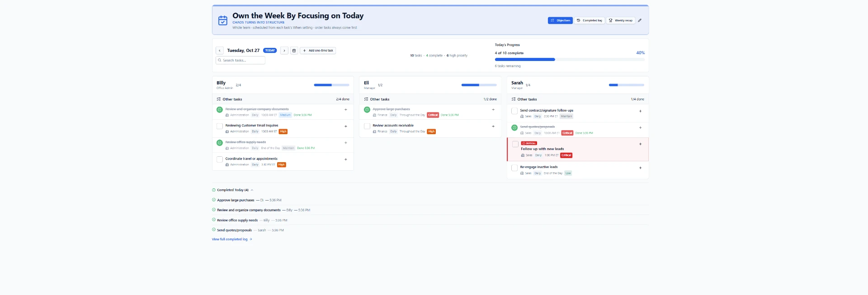
Task: Click Sarah's name header
Action: [x=517, y=83]
